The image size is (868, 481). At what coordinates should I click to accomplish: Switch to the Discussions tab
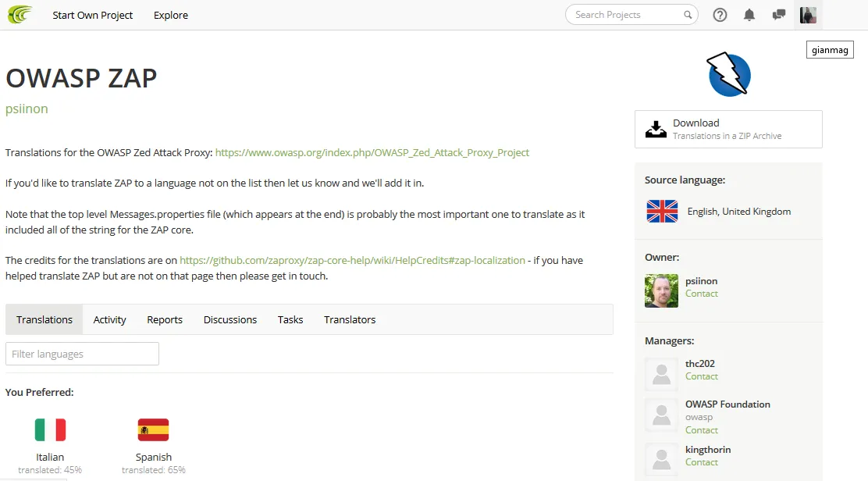click(x=229, y=319)
